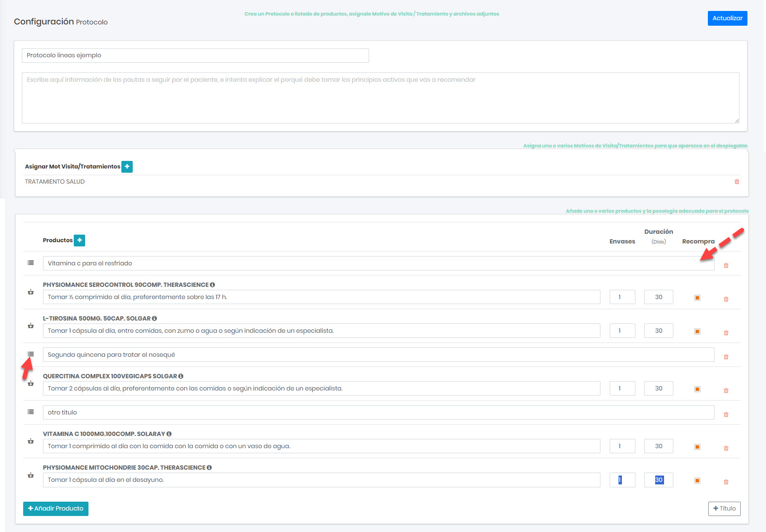Click drag handle of 'Segunda quincena' title row
Image resolution: width=766 pixels, height=532 pixels.
[31, 354]
